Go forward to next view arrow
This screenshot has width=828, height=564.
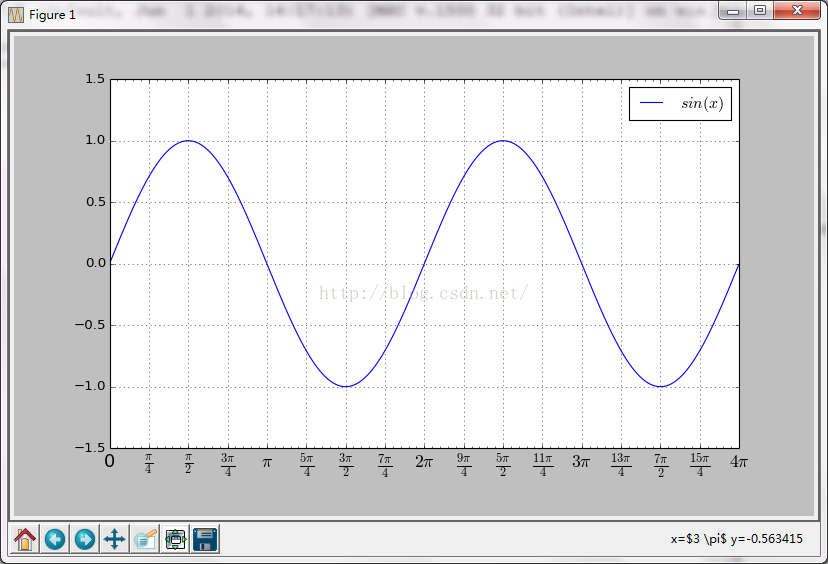[85, 539]
